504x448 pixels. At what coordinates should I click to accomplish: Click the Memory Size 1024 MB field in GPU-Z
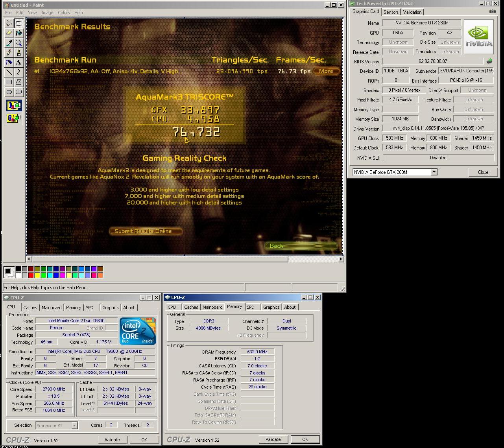[x=400, y=119]
